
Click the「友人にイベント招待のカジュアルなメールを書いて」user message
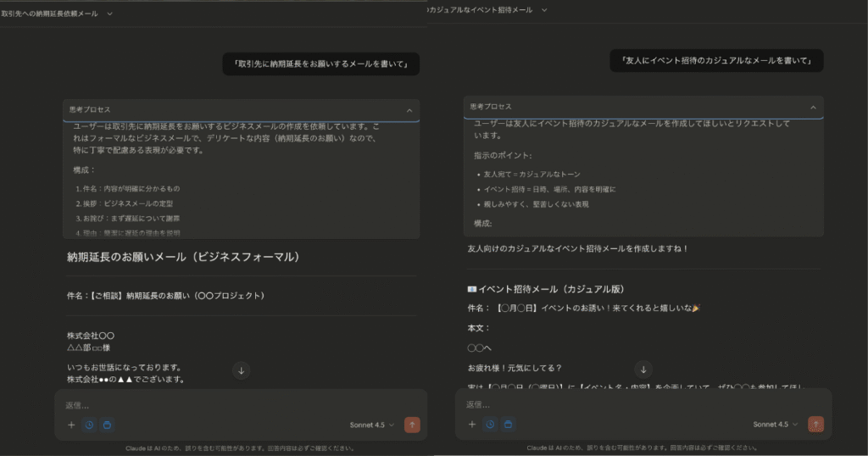[x=716, y=60]
